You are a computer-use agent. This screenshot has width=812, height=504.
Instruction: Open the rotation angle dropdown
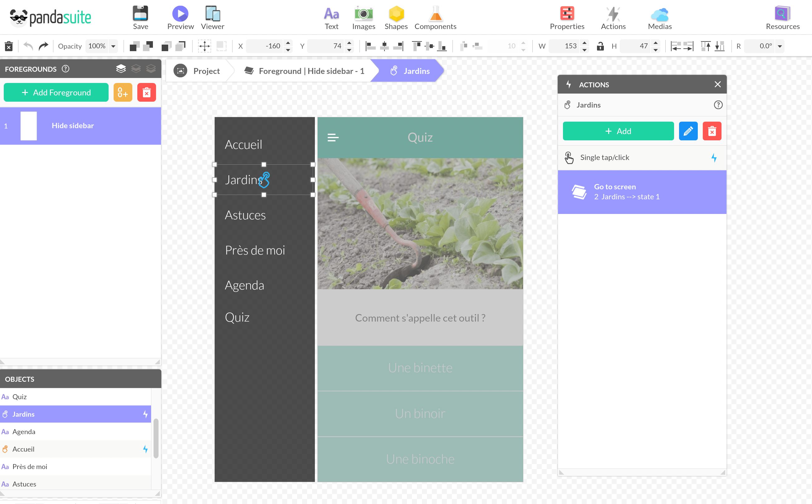tap(780, 46)
